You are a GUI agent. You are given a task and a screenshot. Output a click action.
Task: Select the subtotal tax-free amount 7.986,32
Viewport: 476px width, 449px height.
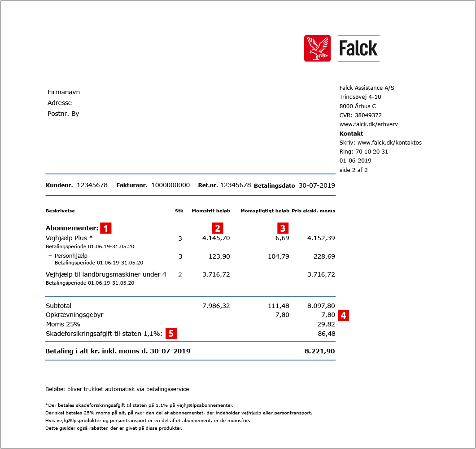[216, 306]
